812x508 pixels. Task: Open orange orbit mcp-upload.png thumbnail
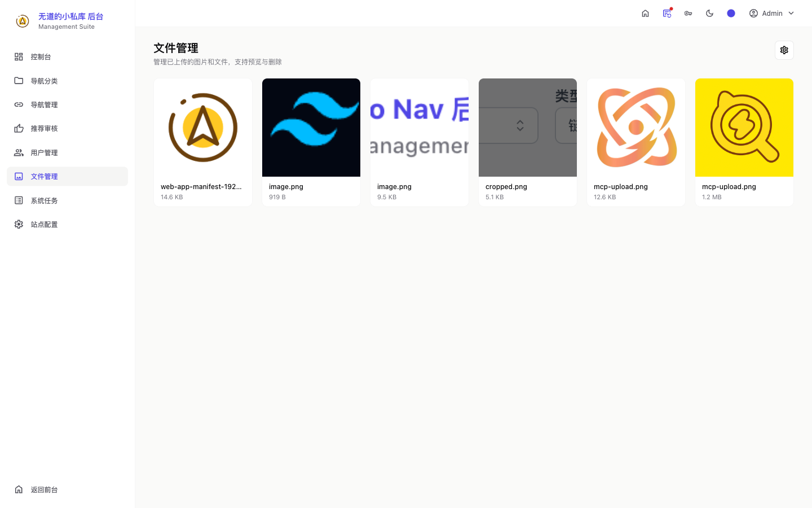pyautogui.click(x=636, y=128)
